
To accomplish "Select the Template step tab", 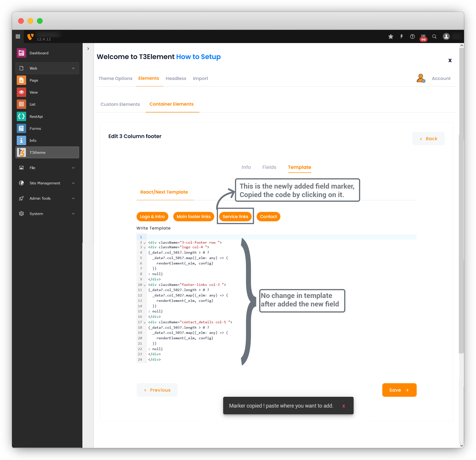I will point(299,167).
